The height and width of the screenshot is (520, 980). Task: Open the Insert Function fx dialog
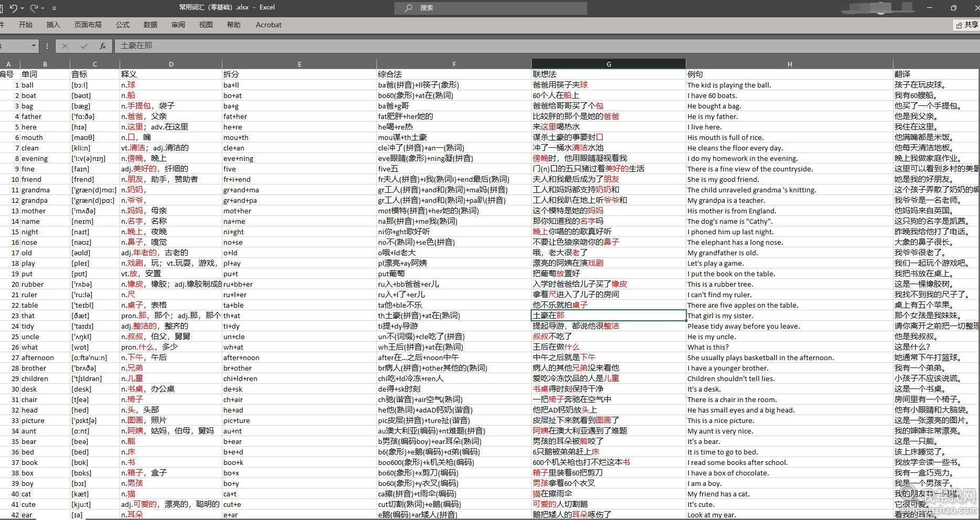(x=103, y=46)
